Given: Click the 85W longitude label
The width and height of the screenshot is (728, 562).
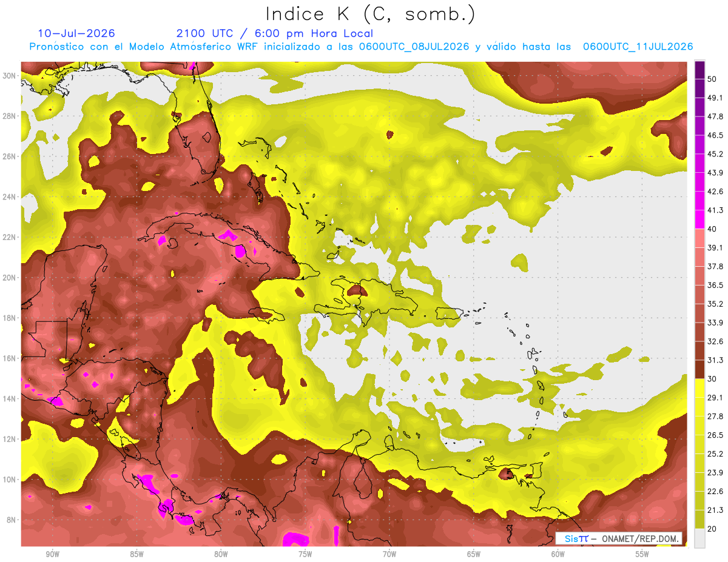Looking at the screenshot, I should click(x=136, y=554).
